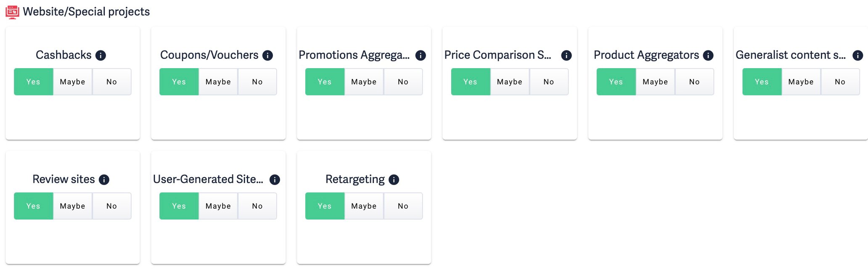
Task: Click the Website/Special projects monitor icon
Action: [x=11, y=11]
